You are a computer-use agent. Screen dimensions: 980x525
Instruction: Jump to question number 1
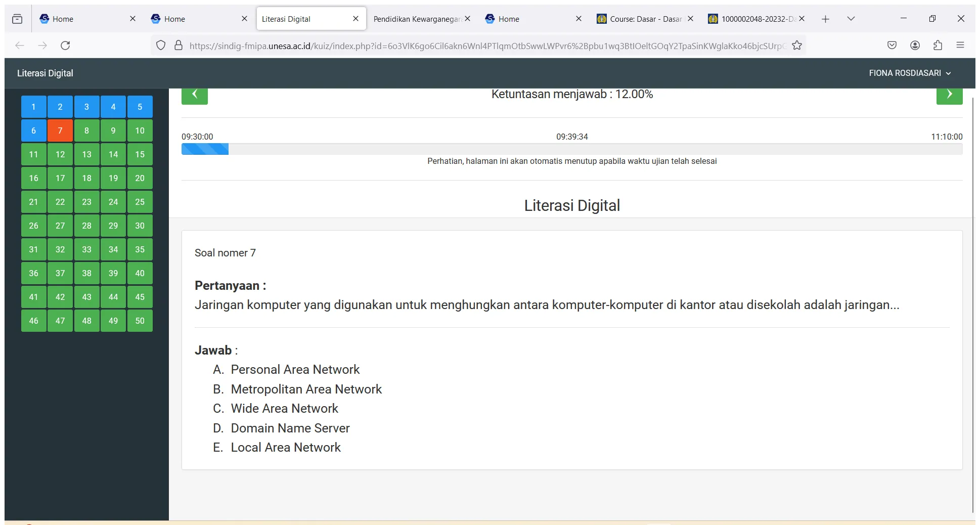click(33, 107)
